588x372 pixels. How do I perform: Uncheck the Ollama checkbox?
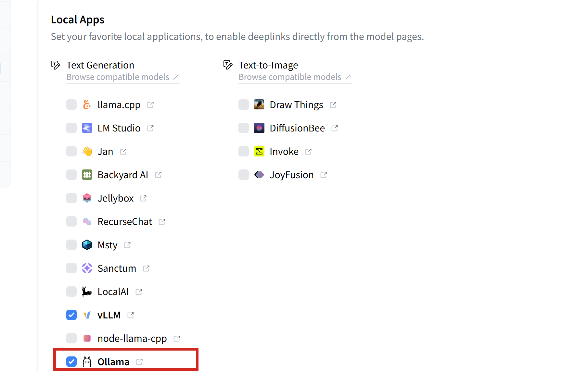click(x=71, y=362)
